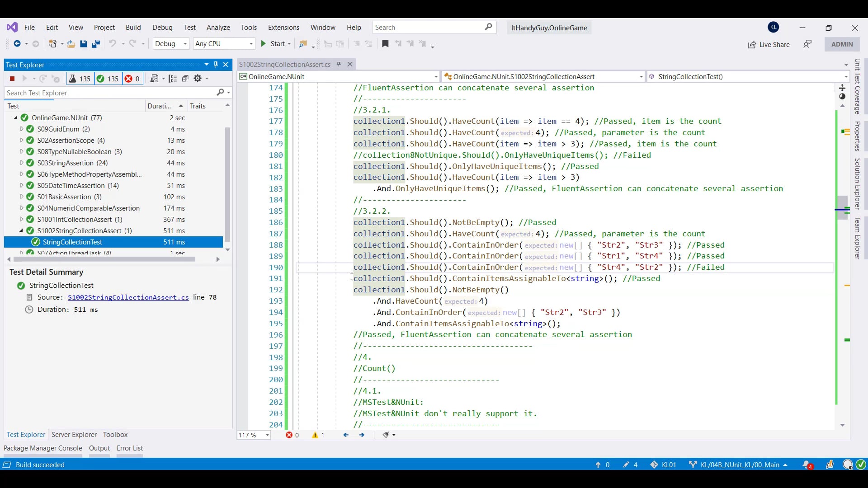This screenshot has width=868, height=488.
Task: Start the Live Share session
Action: tap(769, 45)
